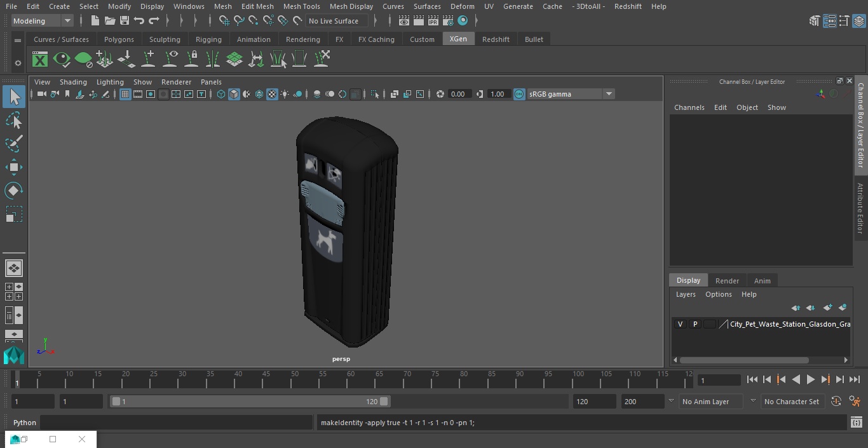
Task: Click the Snap to curves magnet icon
Action: [x=239, y=21]
